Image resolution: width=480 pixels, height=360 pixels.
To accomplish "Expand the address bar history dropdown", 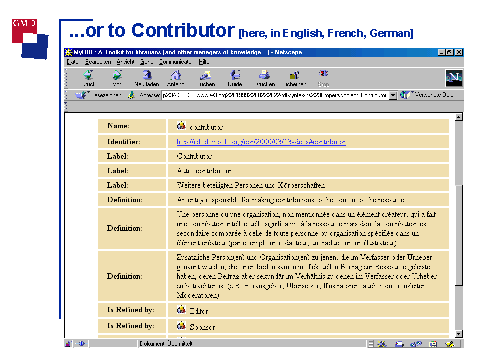I will (393, 95).
